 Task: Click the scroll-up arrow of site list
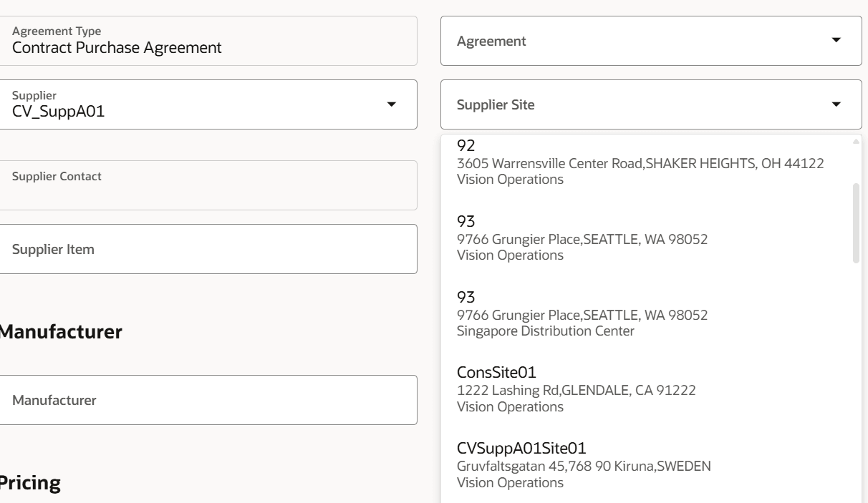856,141
